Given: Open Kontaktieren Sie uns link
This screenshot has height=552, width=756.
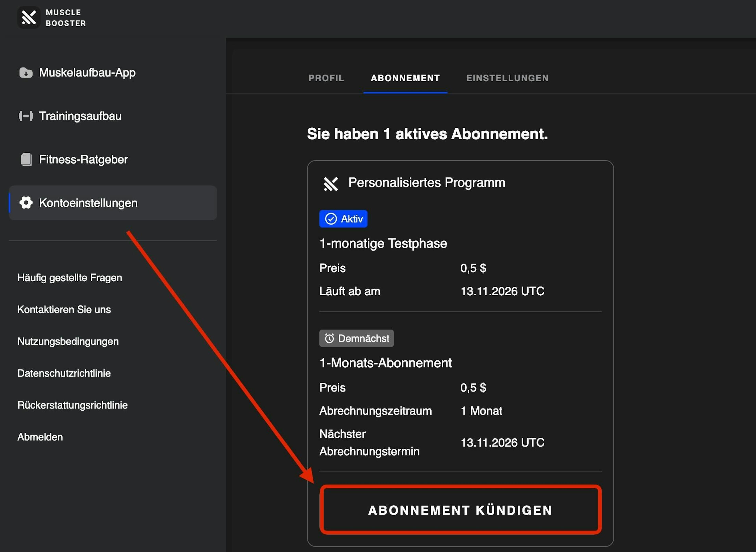Looking at the screenshot, I should point(64,309).
